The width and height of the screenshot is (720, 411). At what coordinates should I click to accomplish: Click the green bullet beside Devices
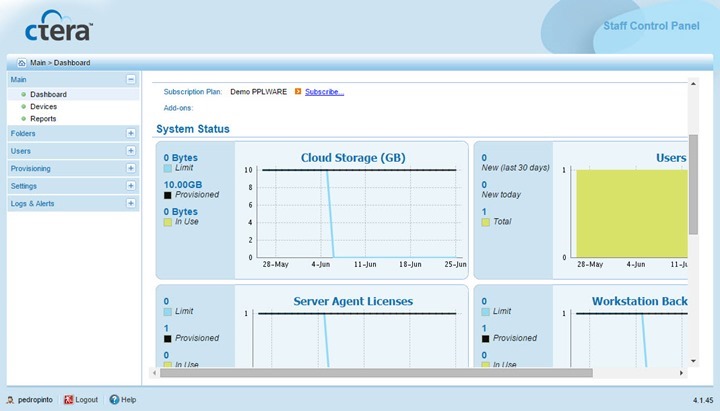click(x=24, y=107)
